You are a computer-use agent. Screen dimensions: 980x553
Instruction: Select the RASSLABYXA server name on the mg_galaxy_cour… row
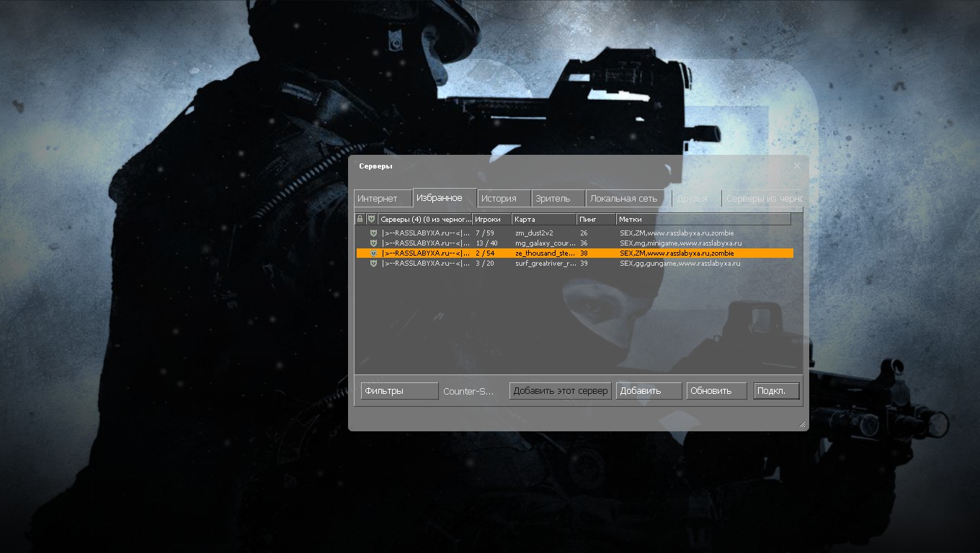point(426,243)
